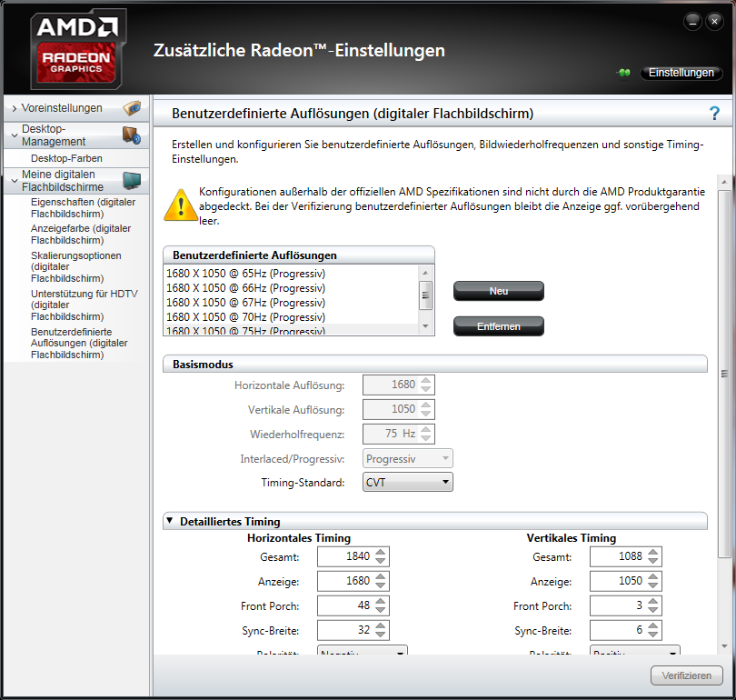Click resolution list scroll-down arrow

[x=425, y=326]
